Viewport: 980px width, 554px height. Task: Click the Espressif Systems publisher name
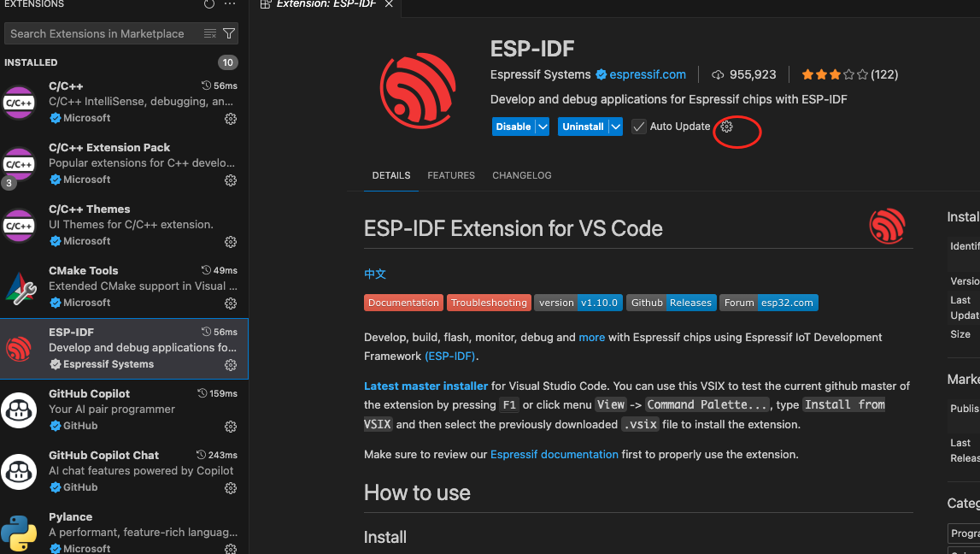pyautogui.click(x=540, y=75)
